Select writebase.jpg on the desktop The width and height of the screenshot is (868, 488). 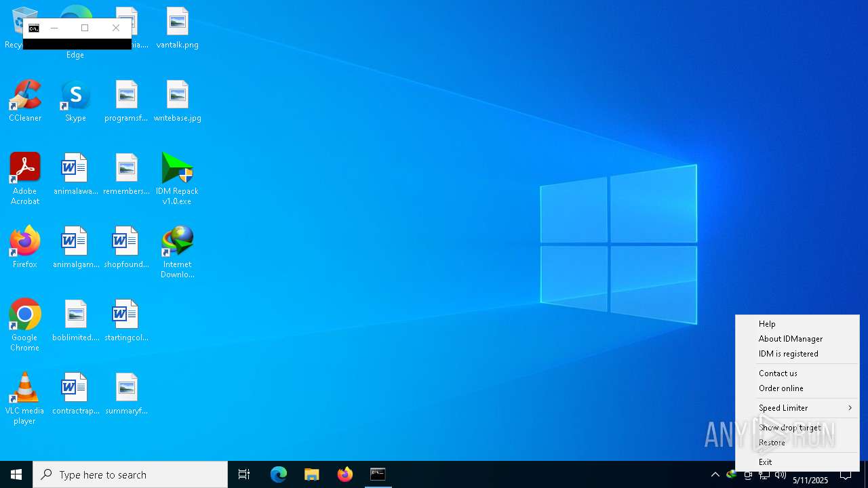click(x=177, y=101)
